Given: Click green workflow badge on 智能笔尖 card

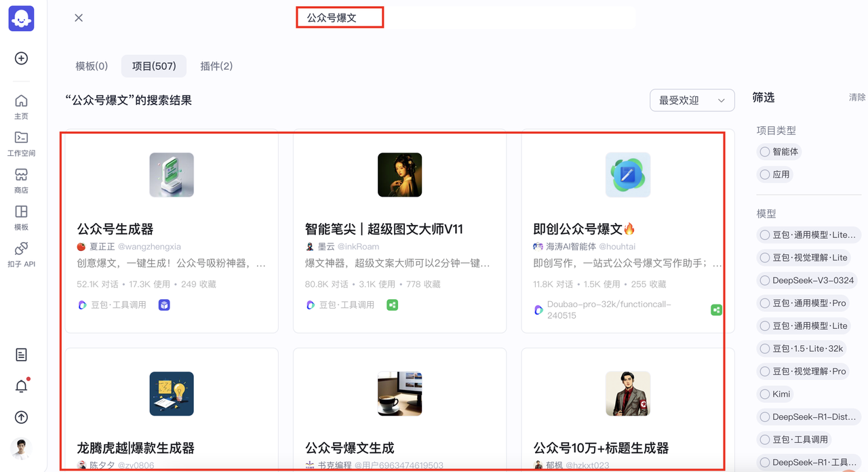Looking at the screenshot, I should click(392, 305).
